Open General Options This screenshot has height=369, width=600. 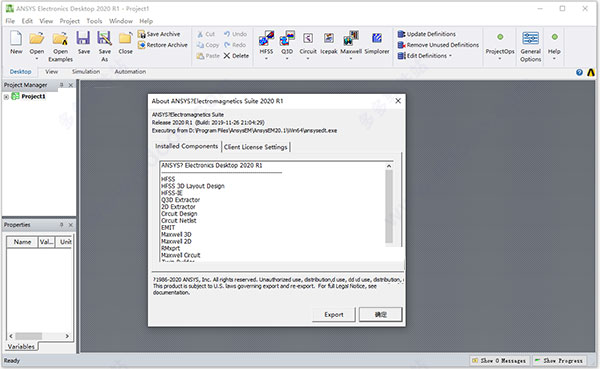tap(530, 47)
